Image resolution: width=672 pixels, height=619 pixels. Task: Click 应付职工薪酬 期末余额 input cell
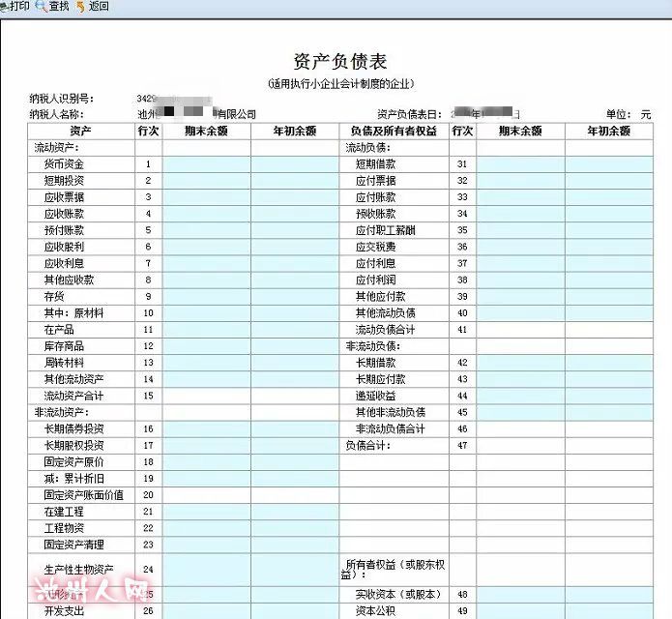(x=520, y=230)
